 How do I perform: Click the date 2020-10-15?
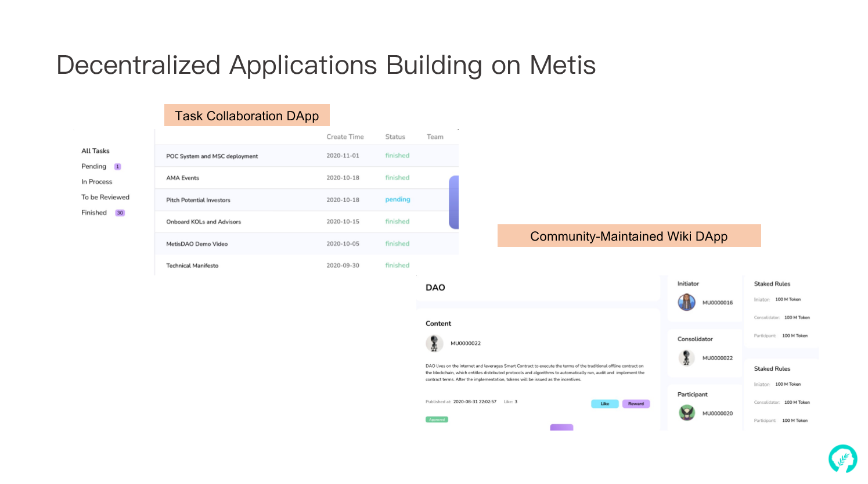click(343, 222)
